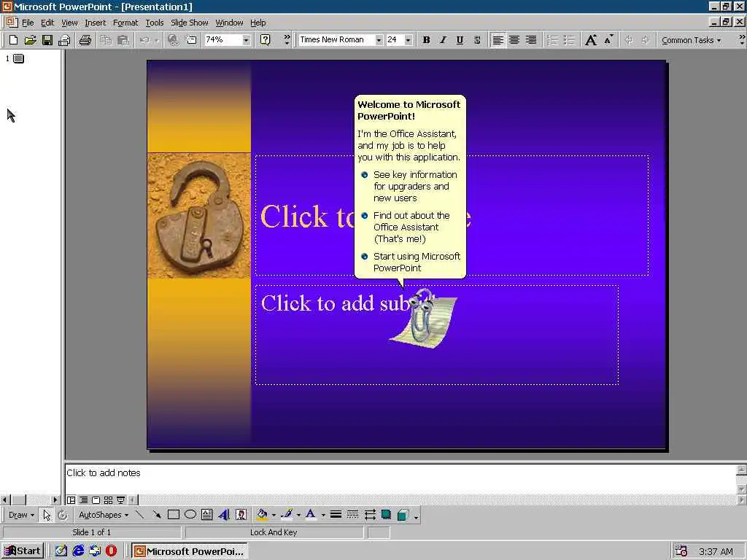Open the Zoom 74% dropdown

[x=246, y=40]
